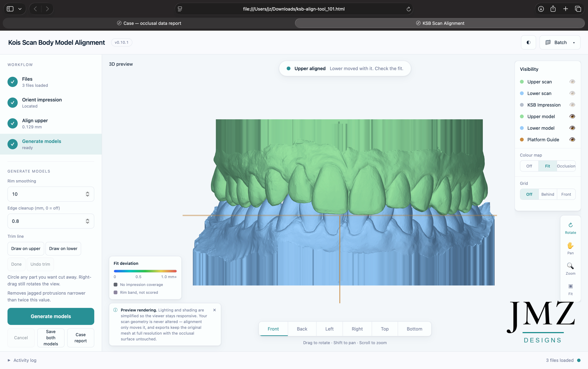The height and width of the screenshot is (369, 588).
Task: Click the Rim band, not scored swatch
Action: [116, 292]
